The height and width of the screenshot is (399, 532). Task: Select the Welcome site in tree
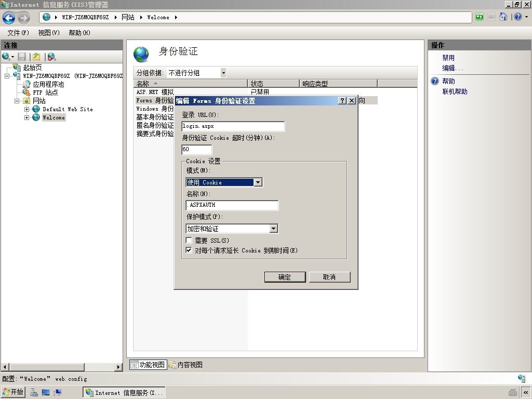click(x=54, y=117)
